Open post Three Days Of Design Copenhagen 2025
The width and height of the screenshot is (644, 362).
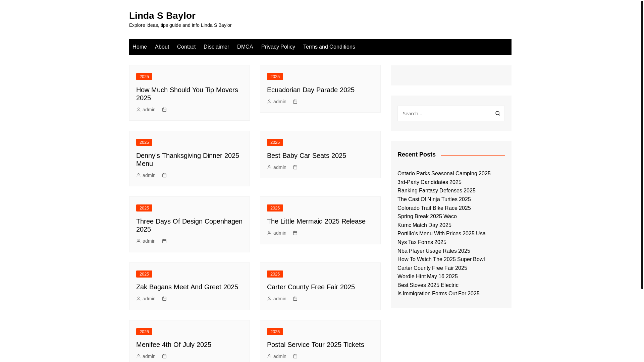point(189,225)
